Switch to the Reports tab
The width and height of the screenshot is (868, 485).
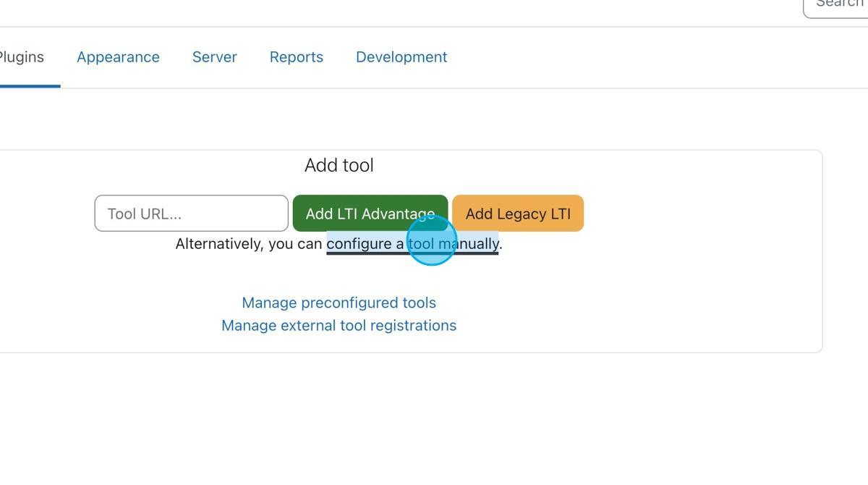[296, 56]
